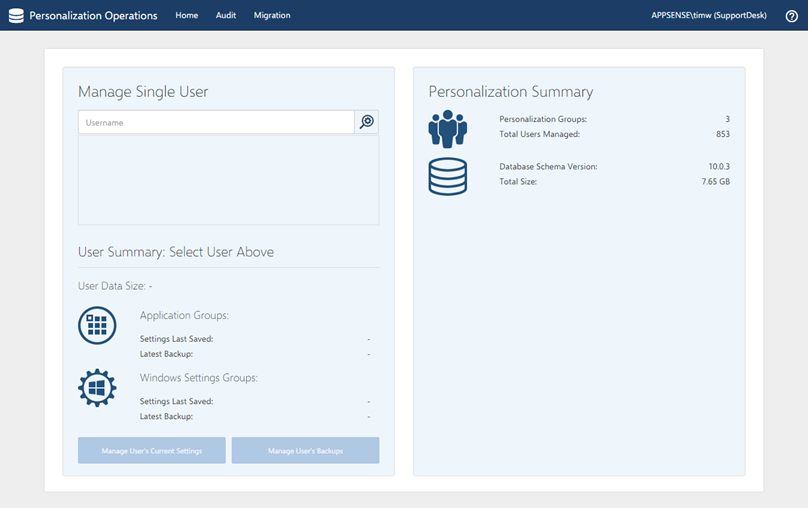Click the Total Size value 7.65 GB

716,182
